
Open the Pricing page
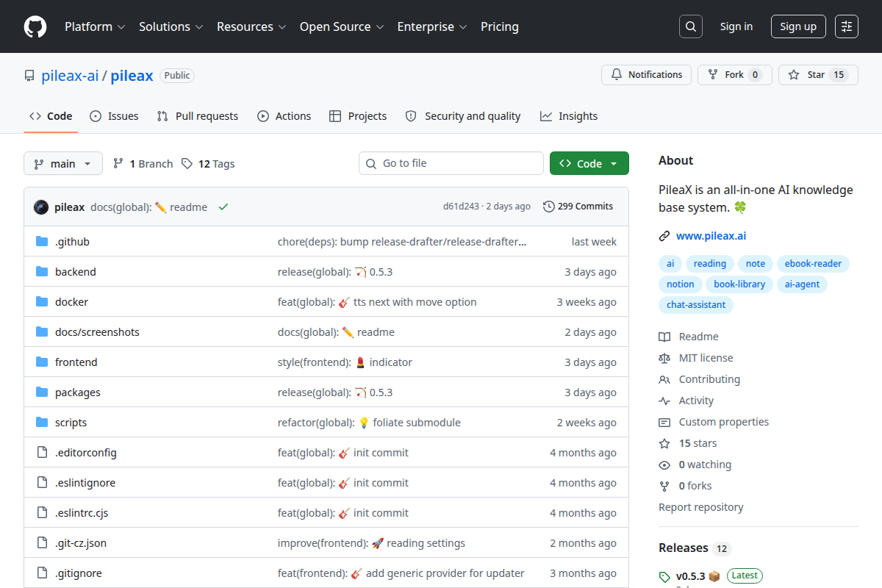500,26
